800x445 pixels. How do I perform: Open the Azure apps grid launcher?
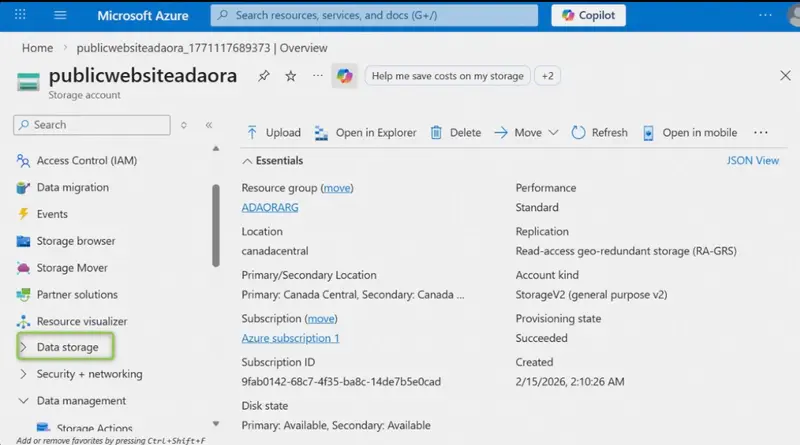tap(20, 14)
